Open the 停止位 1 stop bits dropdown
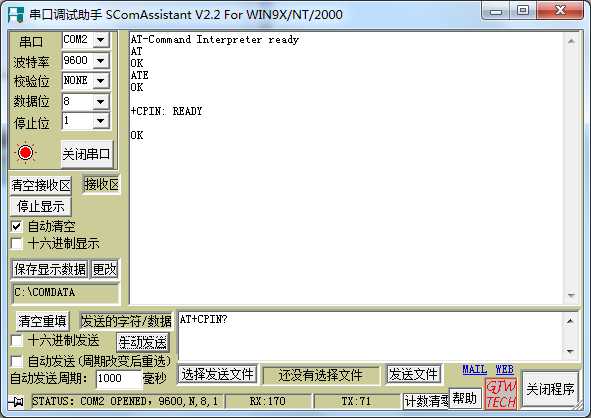The width and height of the screenshot is (591, 418). pos(101,121)
